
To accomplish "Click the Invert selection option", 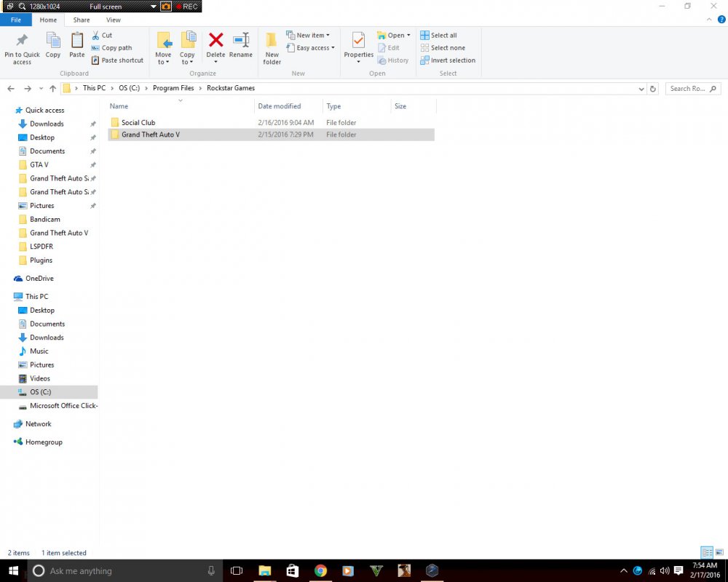I will click(448, 60).
